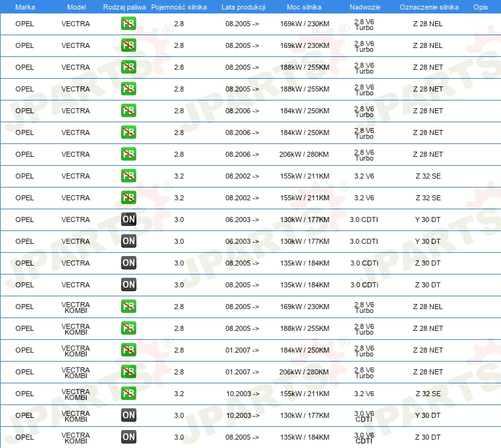Click petrol icon in VECTRA KOMBI 184kW / 250KM row
This screenshot has height=448, width=501.
point(128,349)
